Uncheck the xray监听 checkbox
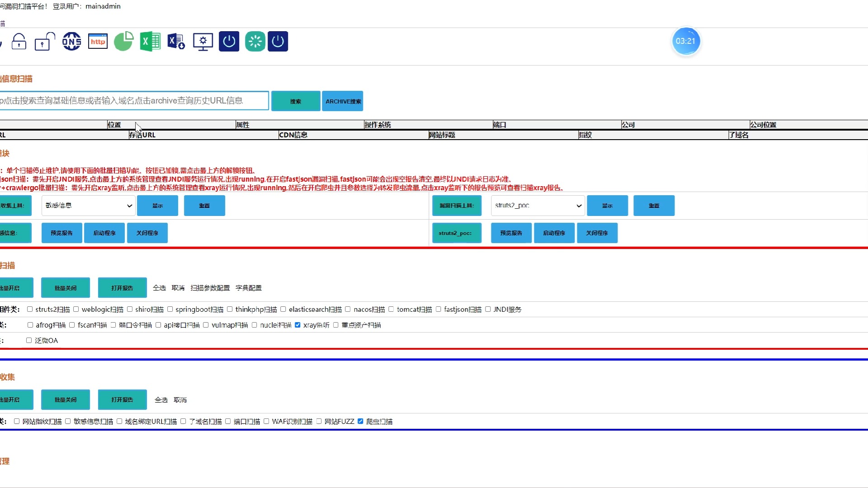The width and height of the screenshot is (868, 488). (x=297, y=325)
